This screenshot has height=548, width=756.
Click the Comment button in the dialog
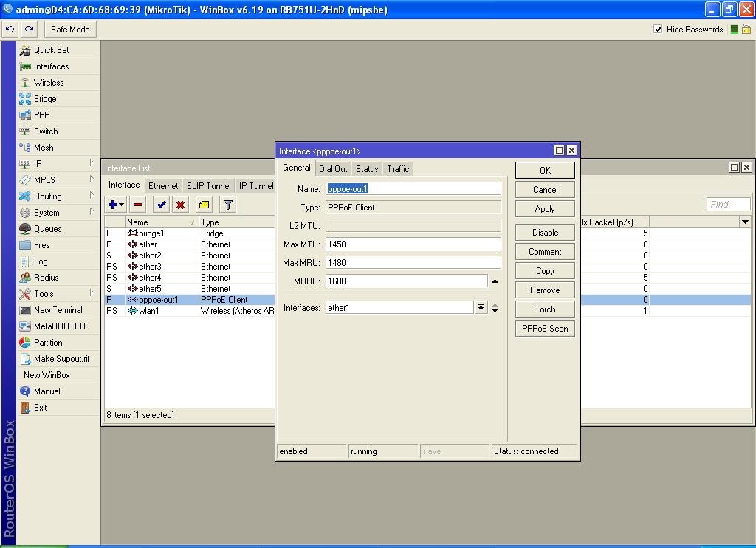(545, 252)
